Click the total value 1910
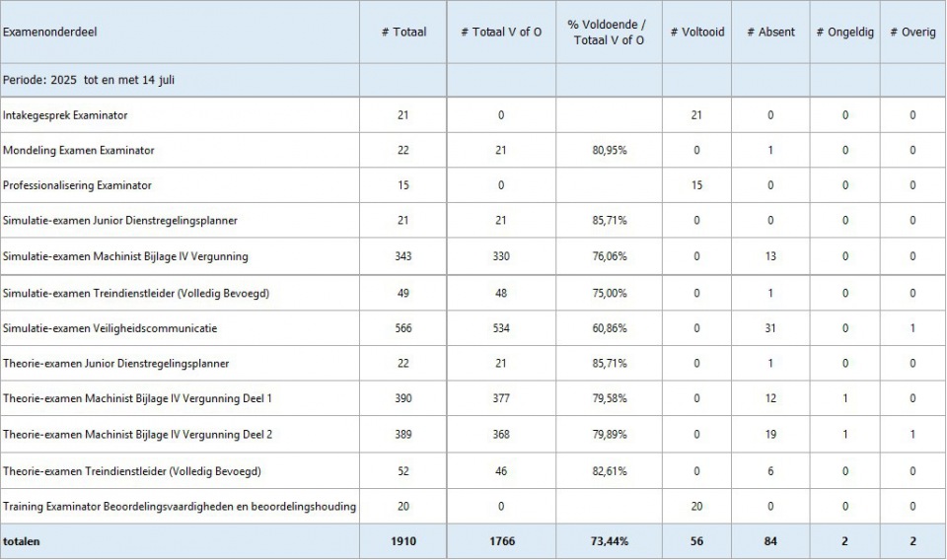947x560 pixels. click(x=403, y=541)
